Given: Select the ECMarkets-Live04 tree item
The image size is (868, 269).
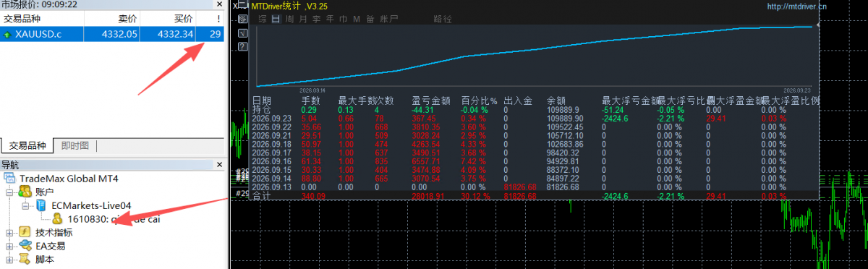Looking at the screenshot, I should (x=91, y=205).
